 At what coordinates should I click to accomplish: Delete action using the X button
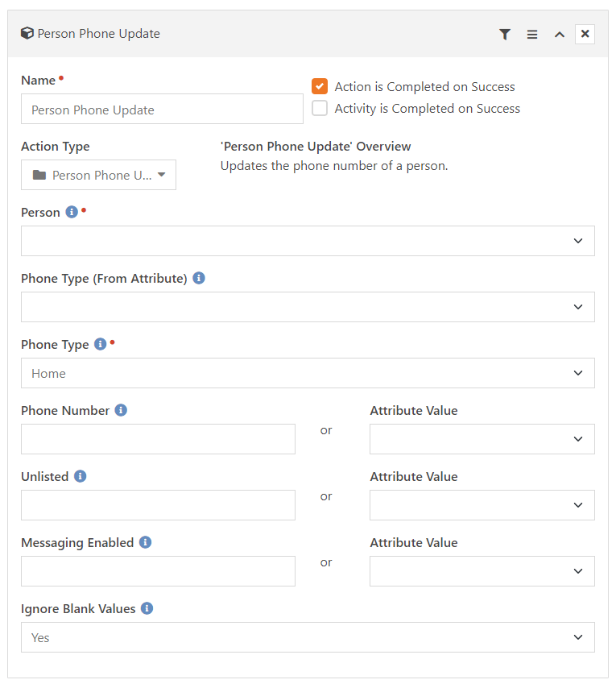[x=585, y=34]
